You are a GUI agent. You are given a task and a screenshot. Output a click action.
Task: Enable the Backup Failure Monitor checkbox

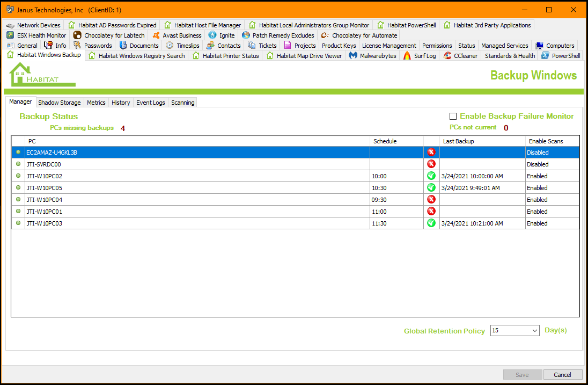(x=453, y=117)
